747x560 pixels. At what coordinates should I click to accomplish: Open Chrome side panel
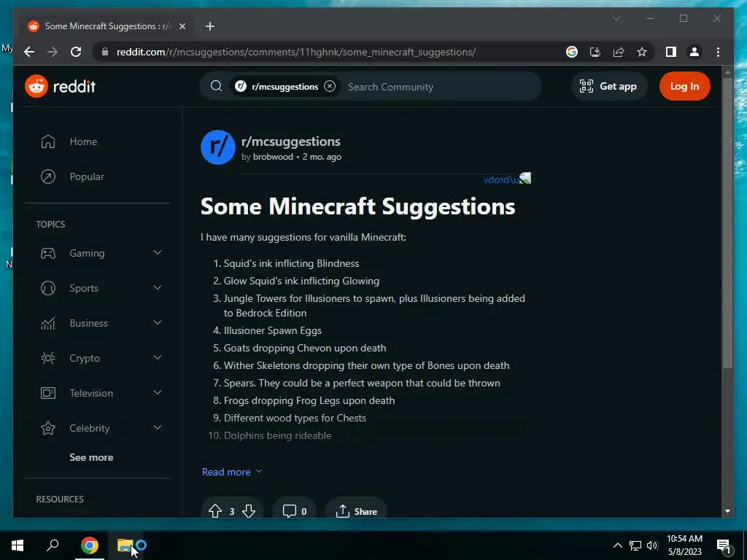671,52
